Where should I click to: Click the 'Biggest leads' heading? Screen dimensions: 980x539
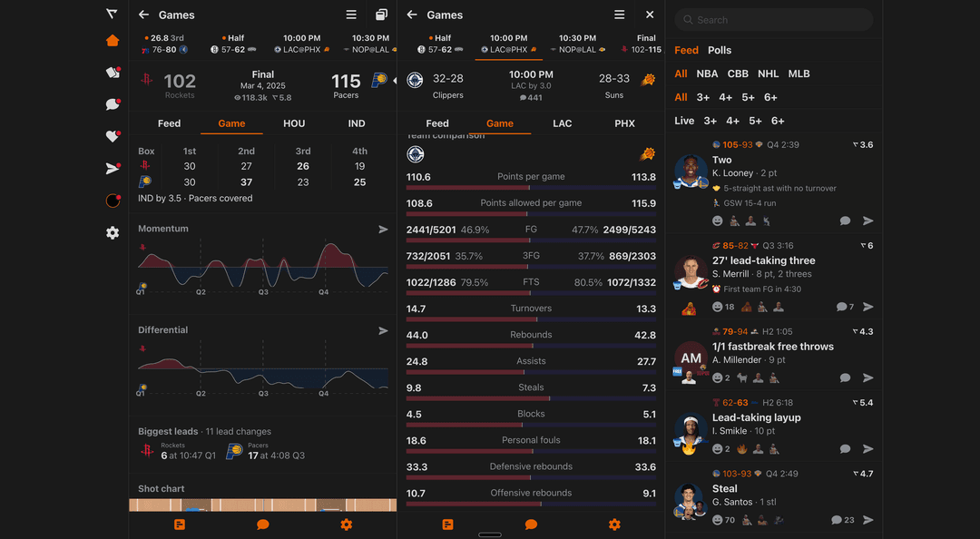tap(168, 431)
